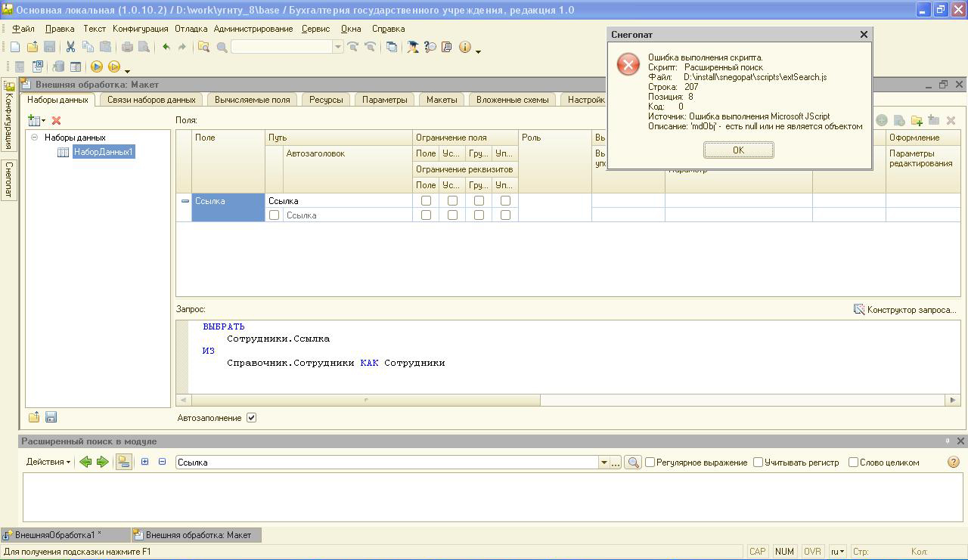Collapse the Ссылка field row with minus
Viewport: 968px width, 560px height.
tap(185, 201)
